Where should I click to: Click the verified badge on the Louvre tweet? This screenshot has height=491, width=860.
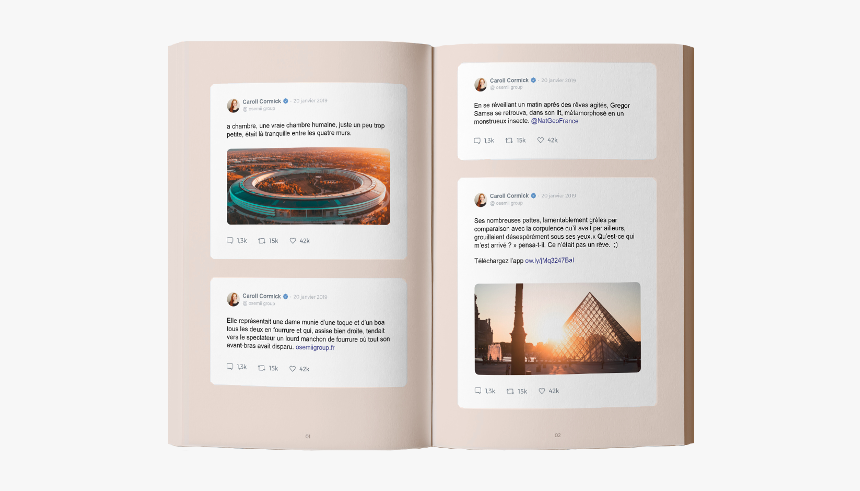(x=534, y=195)
